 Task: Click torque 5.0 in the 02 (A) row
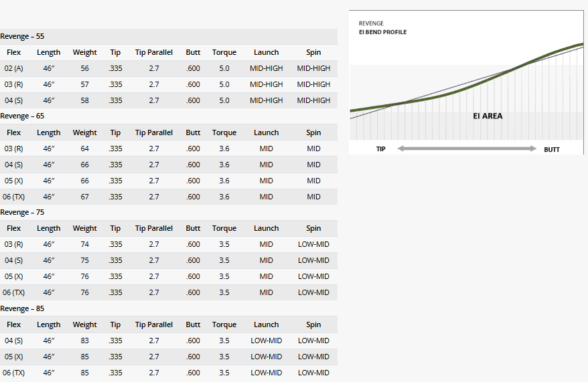pyautogui.click(x=224, y=68)
